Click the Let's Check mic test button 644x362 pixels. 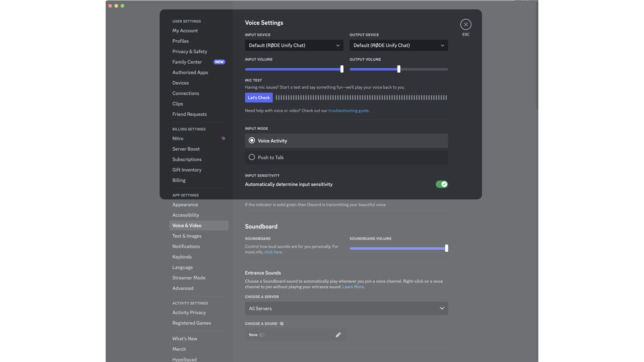pyautogui.click(x=259, y=98)
